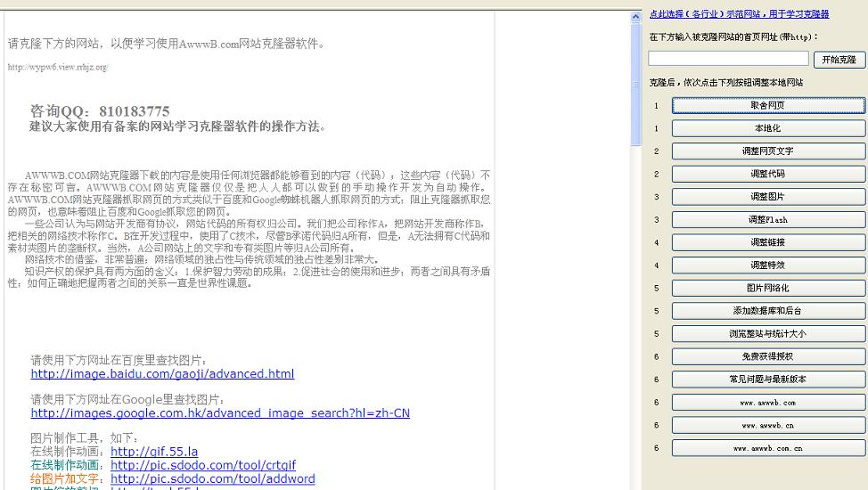Choose the 调整链接 button

pyautogui.click(x=767, y=243)
